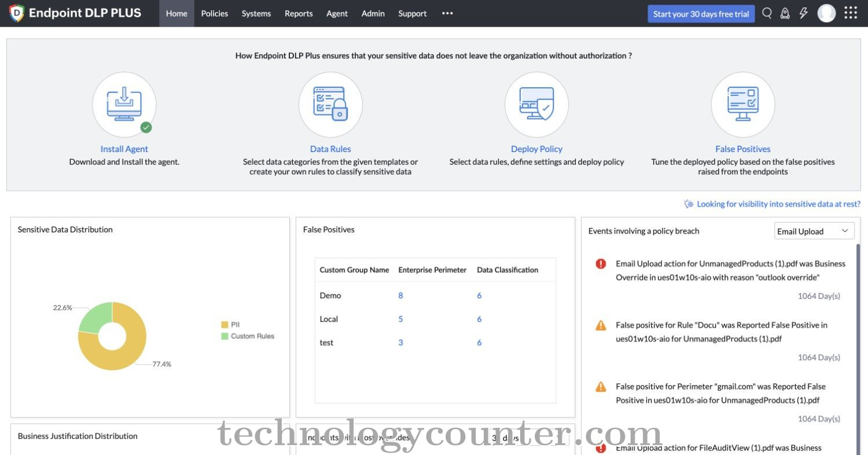Screen dimensions: 868x455
Task: Open Local Data Classification count 6
Action: click(479, 319)
